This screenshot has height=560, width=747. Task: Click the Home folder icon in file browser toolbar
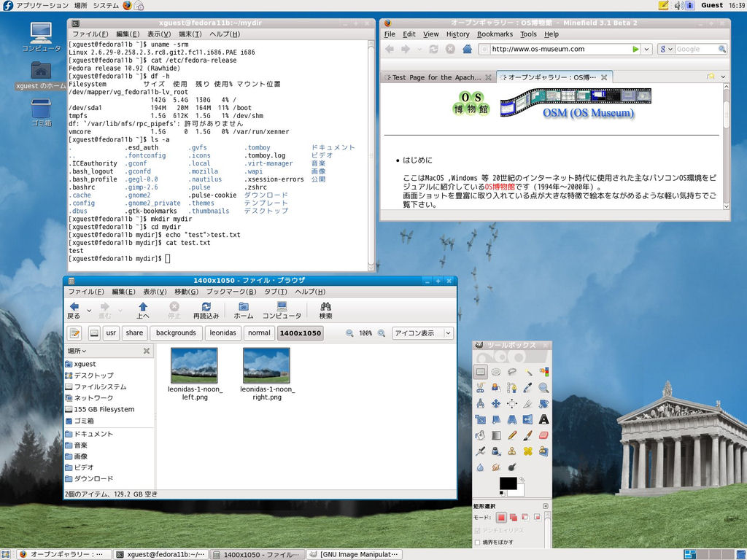tap(244, 310)
